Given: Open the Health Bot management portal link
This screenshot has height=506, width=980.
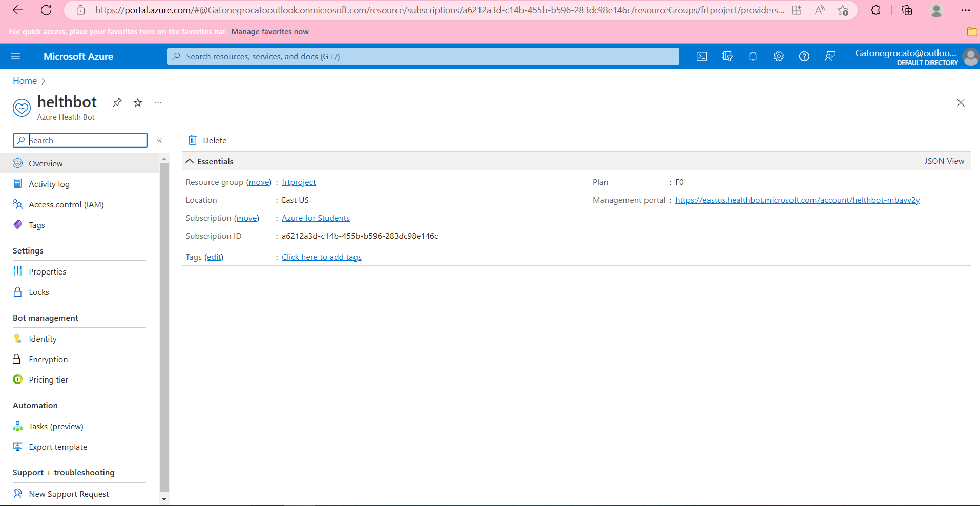Looking at the screenshot, I should (798, 200).
